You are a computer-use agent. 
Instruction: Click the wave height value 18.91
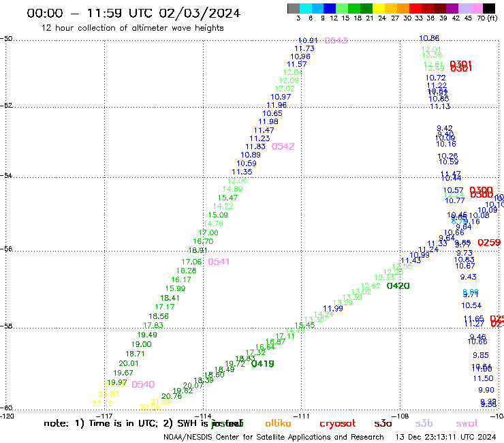[x=198, y=250]
